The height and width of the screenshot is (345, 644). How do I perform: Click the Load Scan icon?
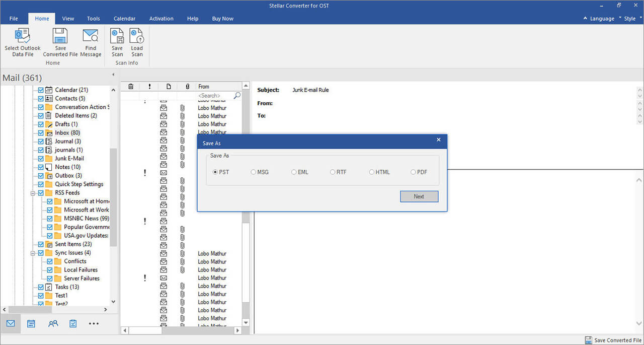click(x=137, y=36)
